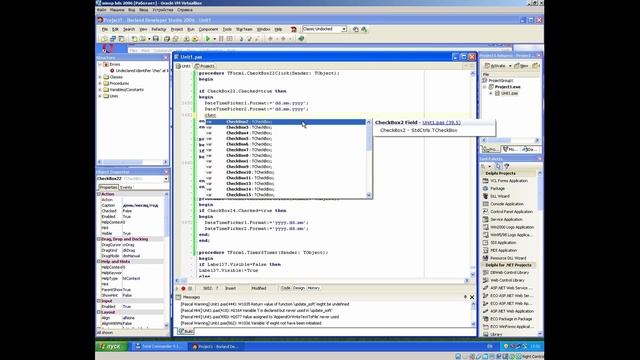The width and height of the screenshot is (640, 360).
Task: Switch to the Unit1 editor tab
Action: (184, 66)
